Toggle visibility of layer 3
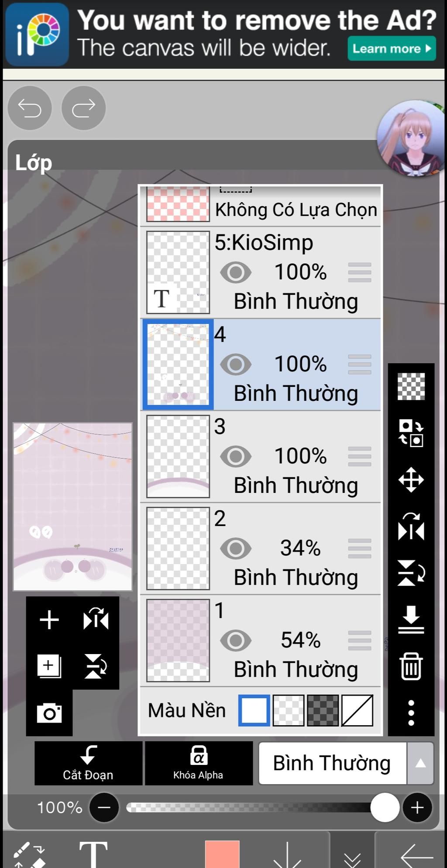 (236, 456)
